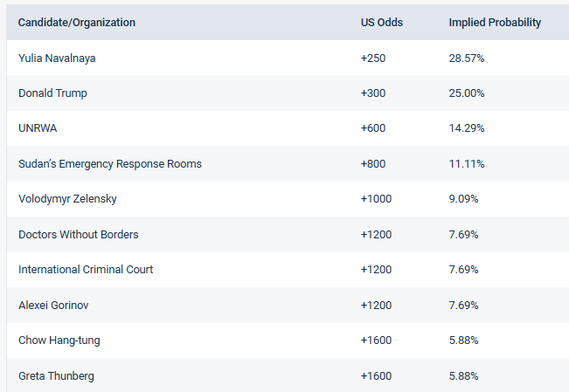Viewport: 569px width, 392px height.
Task: Click the Candidate/Organization column header
Action: [x=77, y=23]
